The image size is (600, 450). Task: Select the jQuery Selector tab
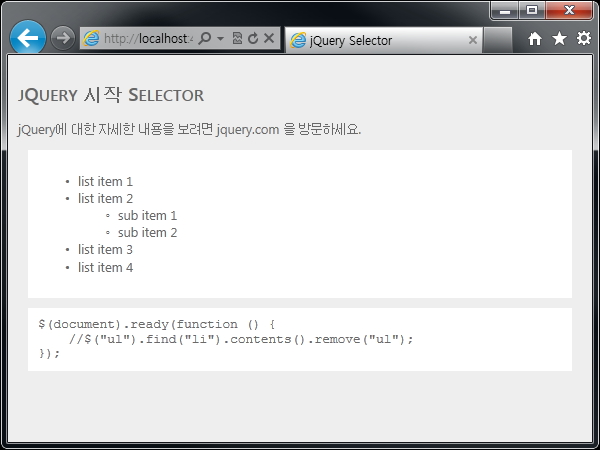[384, 40]
